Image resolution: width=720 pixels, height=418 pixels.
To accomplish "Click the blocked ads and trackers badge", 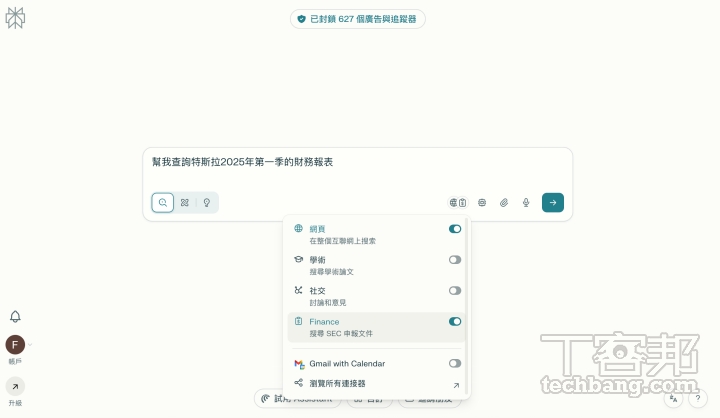I will (x=358, y=19).
